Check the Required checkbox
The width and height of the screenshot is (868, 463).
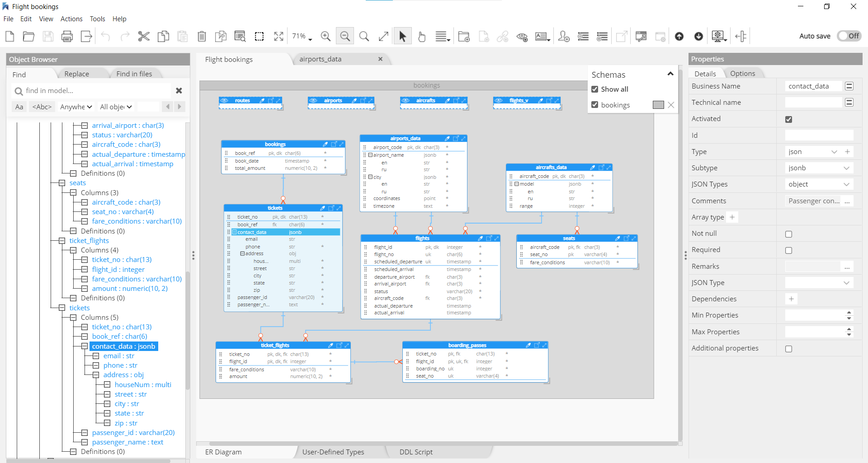coord(789,250)
